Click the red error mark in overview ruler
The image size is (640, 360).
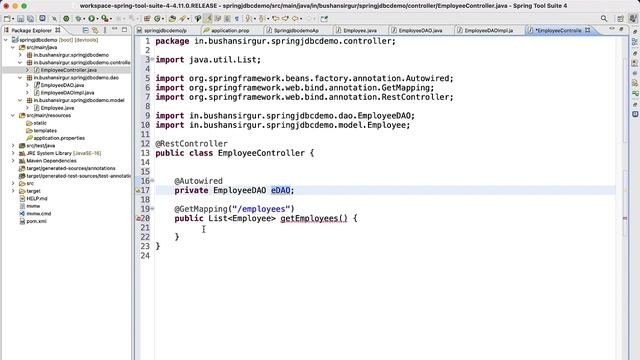(x=625, y=218)
